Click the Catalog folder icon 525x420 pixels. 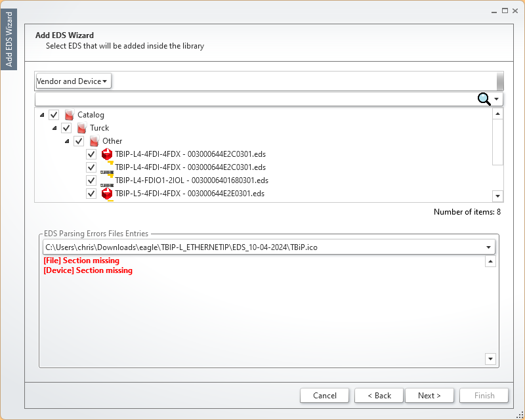coord(69,115)
